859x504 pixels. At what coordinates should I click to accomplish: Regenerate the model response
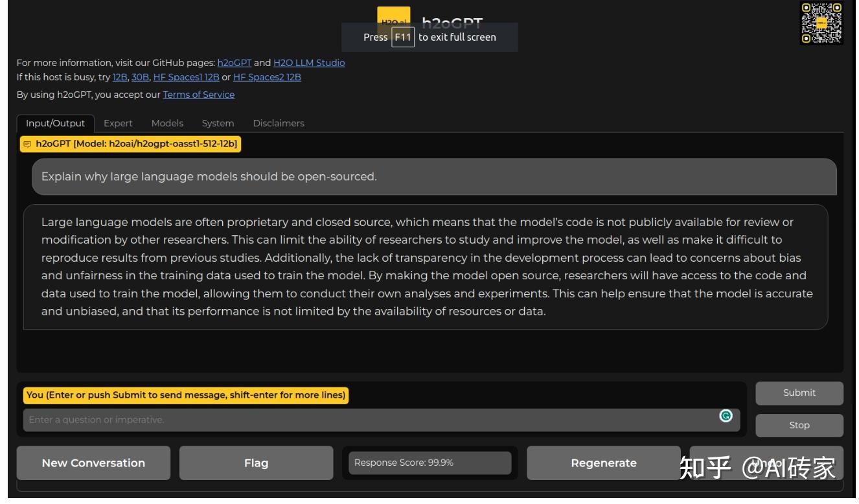(603, 463)
